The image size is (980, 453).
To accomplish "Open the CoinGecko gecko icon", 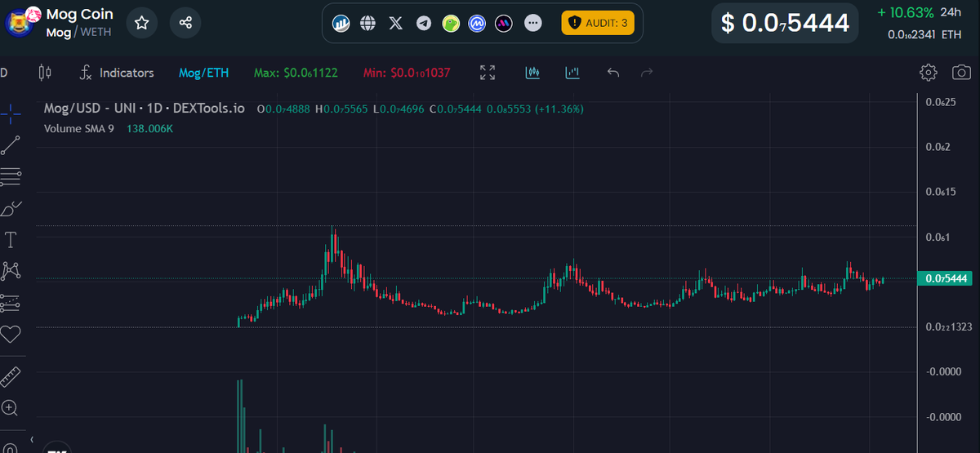I will click(x=451, y=23).
